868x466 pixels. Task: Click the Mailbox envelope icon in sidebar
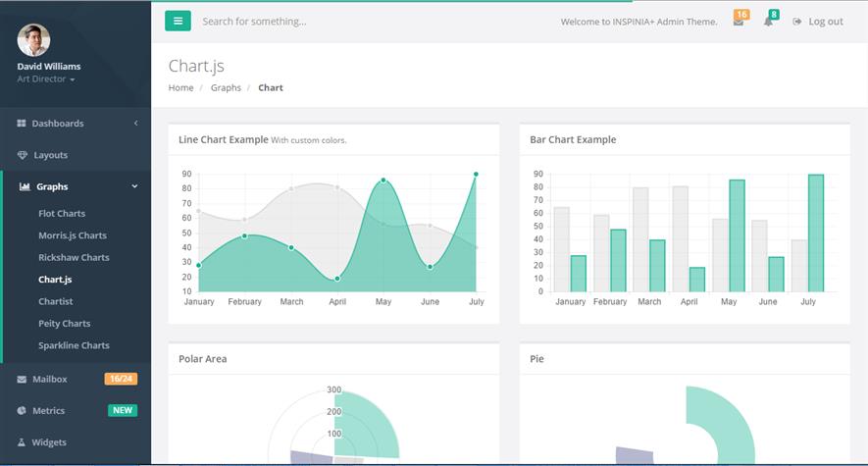tap(22, 379)
